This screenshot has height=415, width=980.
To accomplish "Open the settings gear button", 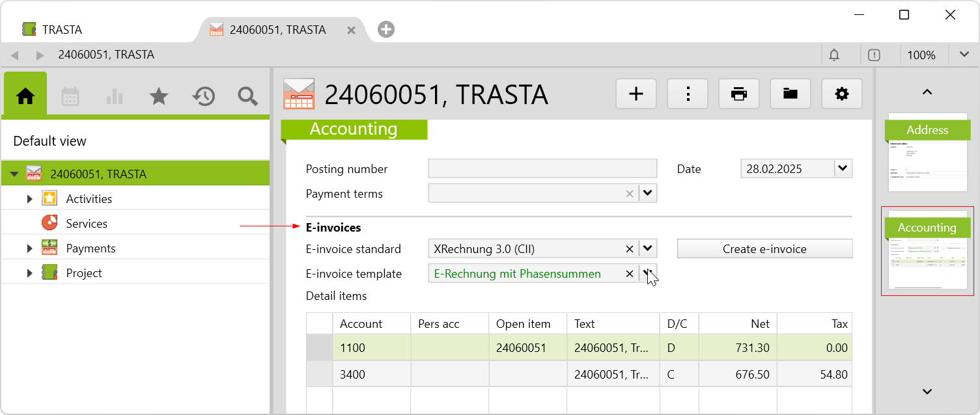I will pyautogui.click(x=842, y=94).
